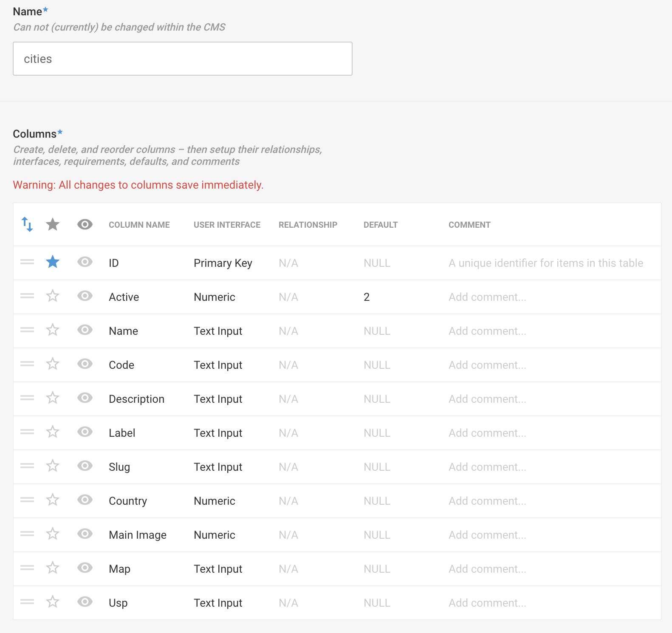The height and width of the screenshot is (633, 672).
Task: Click the Main Image column name
Action: 138,535
